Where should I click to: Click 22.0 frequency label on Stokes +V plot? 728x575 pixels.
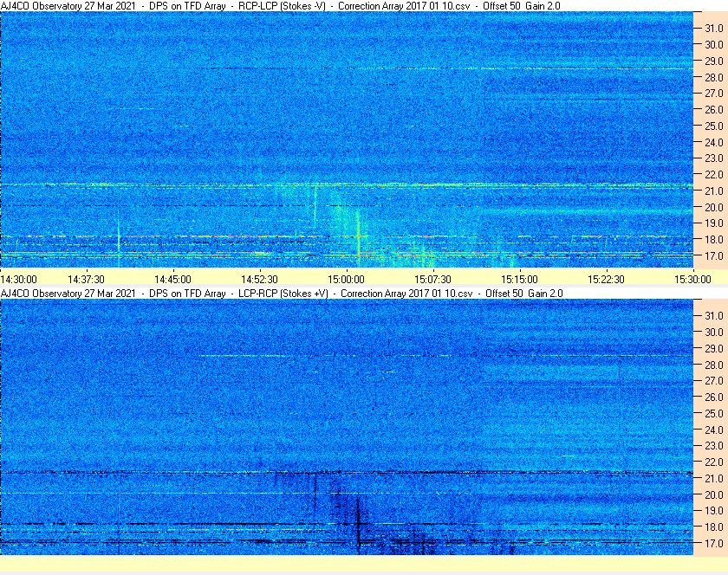(714, 462)
